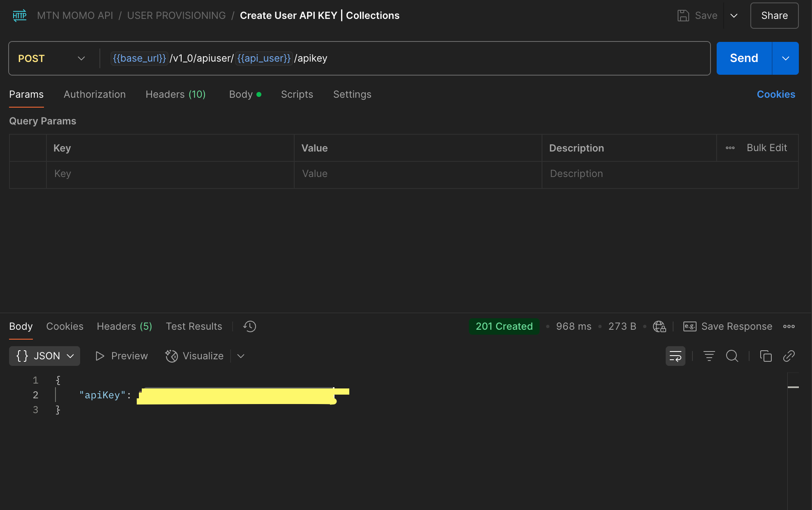Open the POST method dropdown
812x510 pixels.
[x=52, y=58]
